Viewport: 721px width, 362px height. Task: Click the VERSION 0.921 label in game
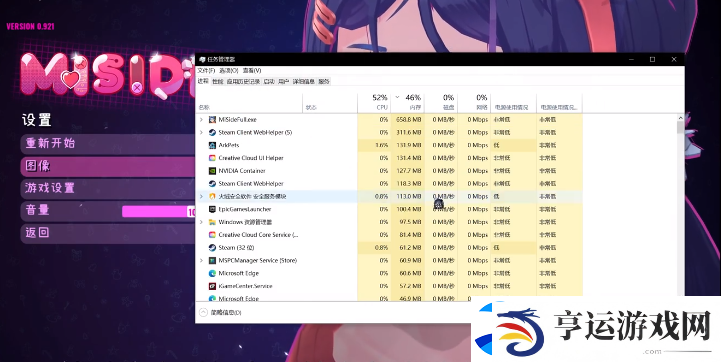30,26
